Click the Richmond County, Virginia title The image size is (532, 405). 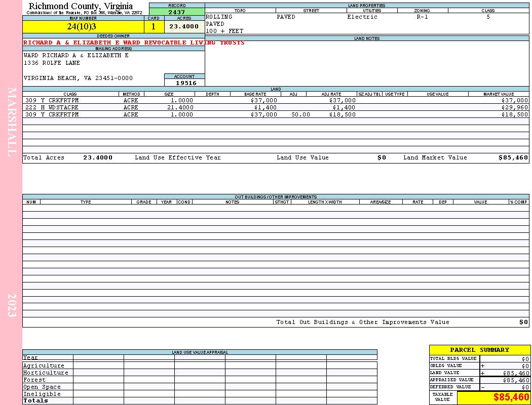point(81,6)
